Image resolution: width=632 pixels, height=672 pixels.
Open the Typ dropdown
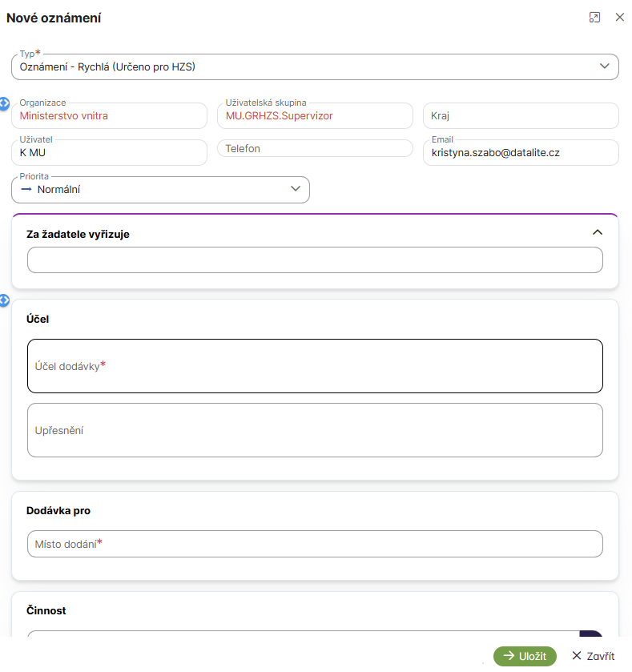click(x=605, y=66)
